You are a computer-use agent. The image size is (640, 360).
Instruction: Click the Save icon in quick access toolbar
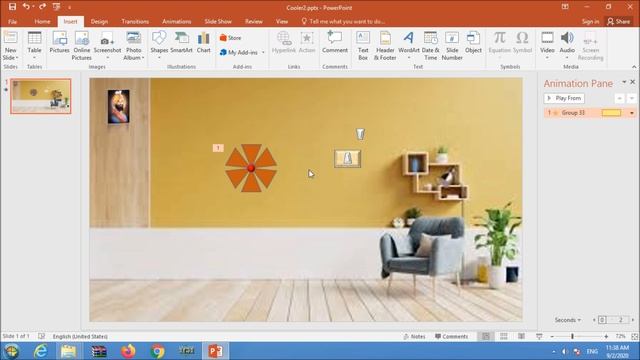(x=12, y=7)
